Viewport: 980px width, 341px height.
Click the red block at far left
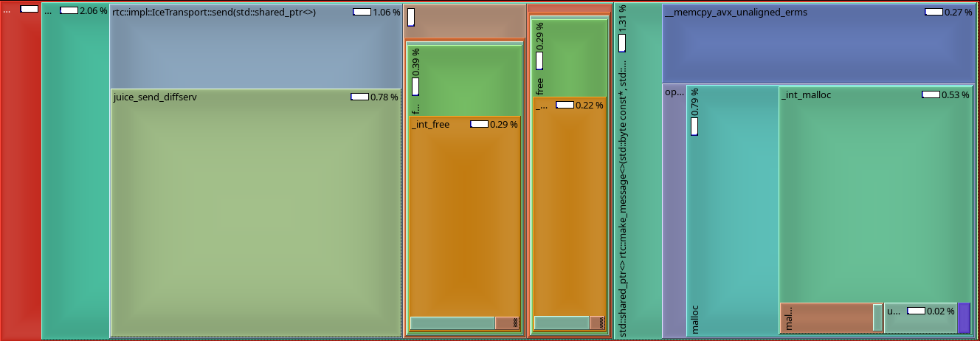coord(21,170)
